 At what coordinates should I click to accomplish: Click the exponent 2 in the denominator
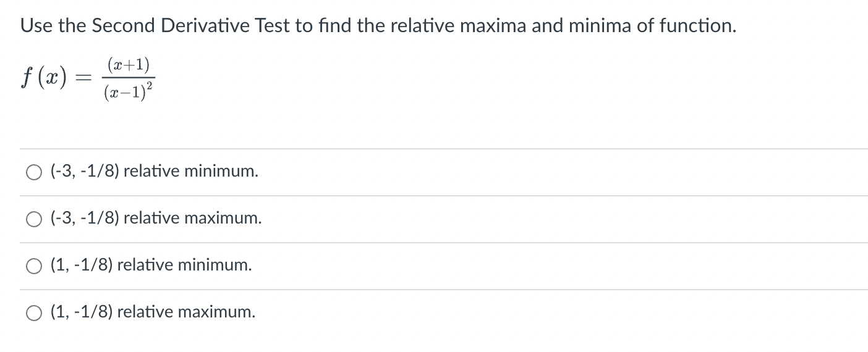click(150, 88)
